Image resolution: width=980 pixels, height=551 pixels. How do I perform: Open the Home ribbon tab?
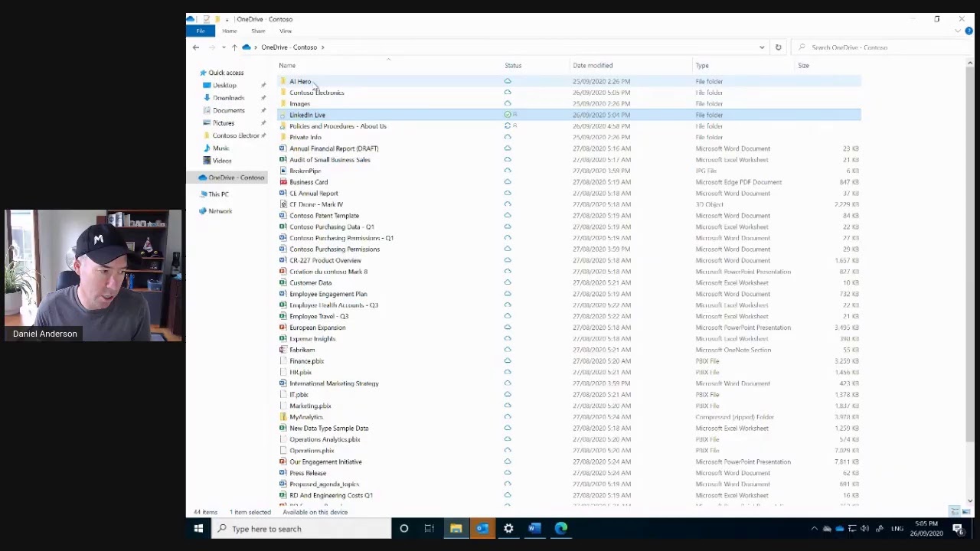pyautogui.click(x=229, y=31)
